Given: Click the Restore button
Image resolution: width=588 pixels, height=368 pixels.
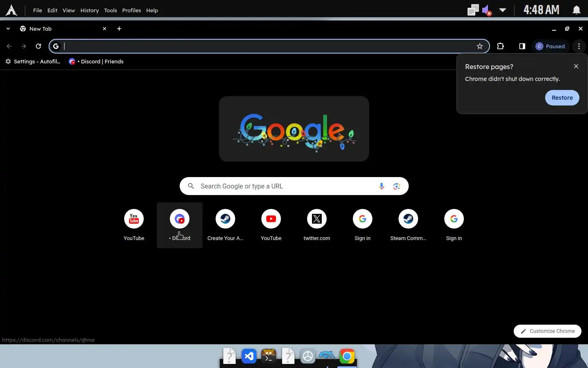Looking at the screenshot, I should 562,98.
